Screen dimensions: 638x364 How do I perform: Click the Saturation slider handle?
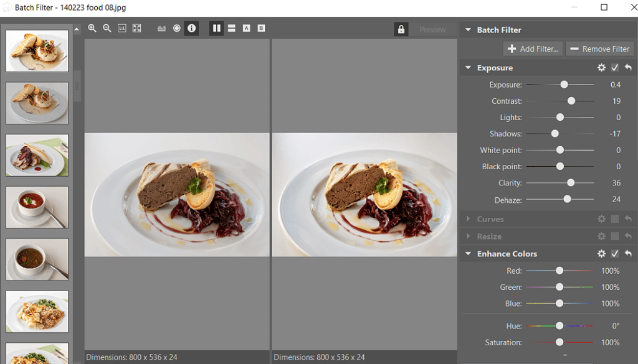click(x=559, y=342)
